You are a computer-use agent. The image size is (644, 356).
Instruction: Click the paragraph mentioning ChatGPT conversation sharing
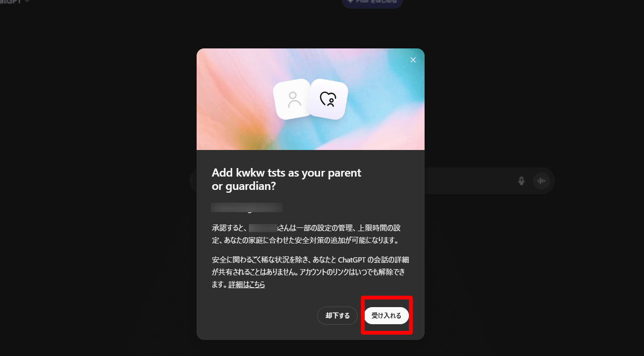[x=311, y=272]
